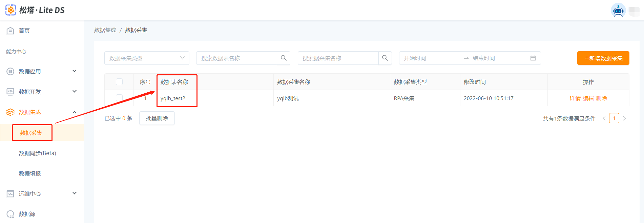Screen dimensions: 644x223
Task: Focus the 搜索数据表名称 input field
Action: [236, 58]
